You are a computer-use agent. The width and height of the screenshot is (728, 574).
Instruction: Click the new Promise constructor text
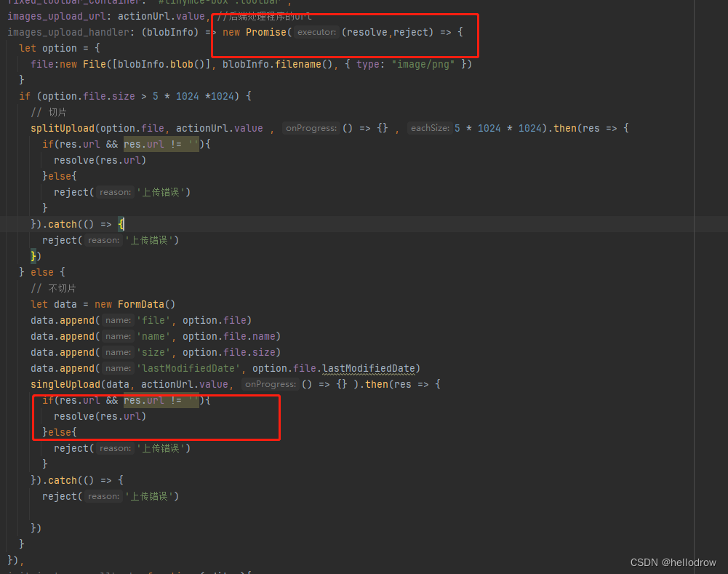252,32
